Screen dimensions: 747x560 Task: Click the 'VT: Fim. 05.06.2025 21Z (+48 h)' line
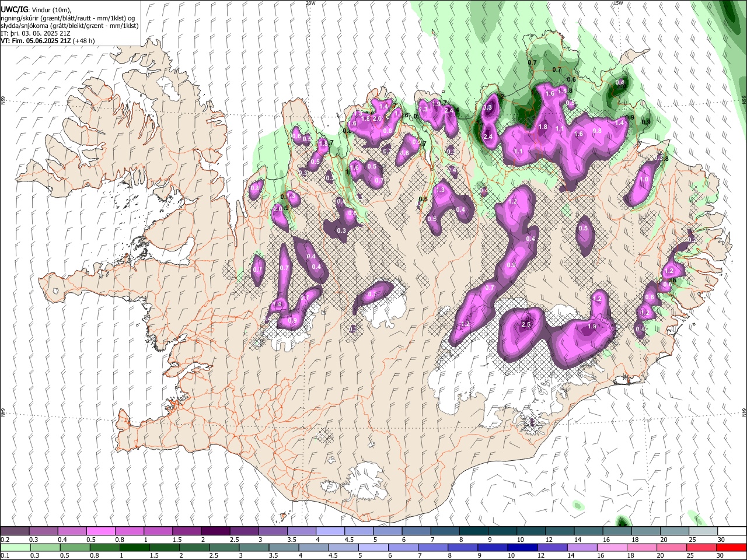coord(48,41)
